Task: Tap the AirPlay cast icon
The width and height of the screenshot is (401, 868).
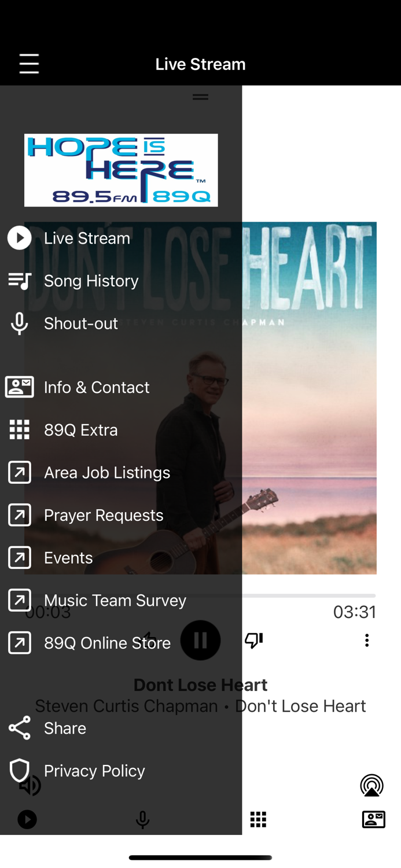Action: coord(371,785)
